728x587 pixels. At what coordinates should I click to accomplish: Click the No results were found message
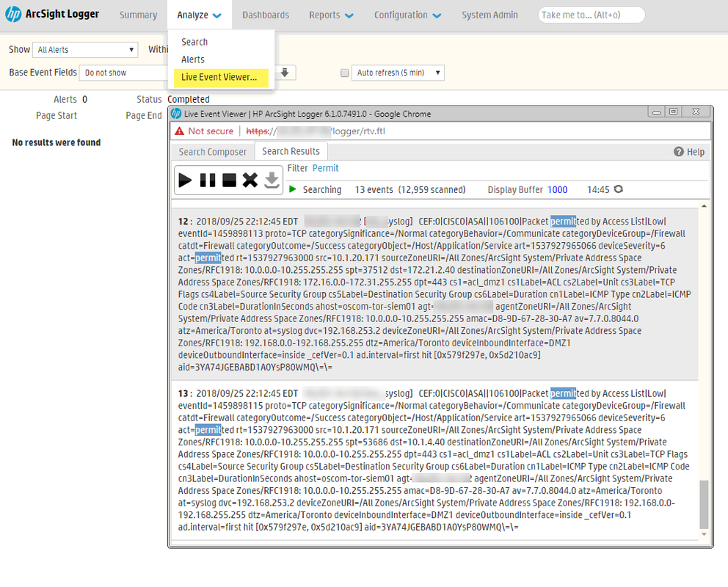pyautogui.click(x=57, y=142)
